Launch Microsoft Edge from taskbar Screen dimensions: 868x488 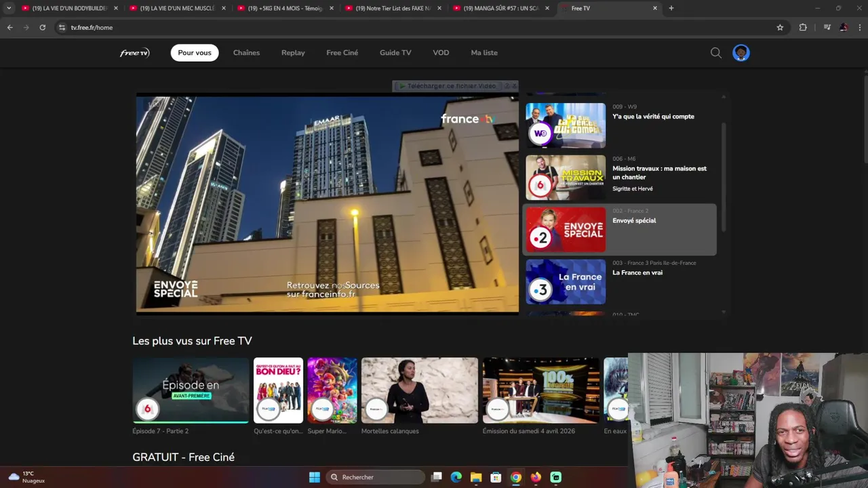pyautogui.click(x=456, y=477)
